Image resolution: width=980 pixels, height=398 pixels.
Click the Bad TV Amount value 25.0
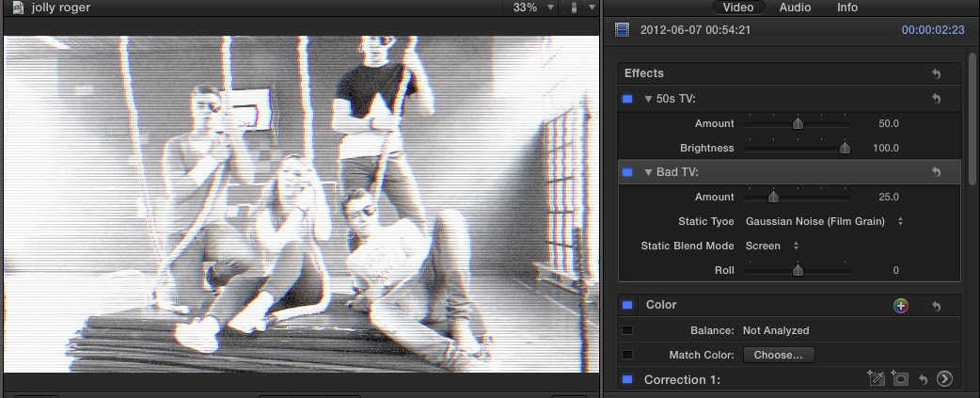point(888,197)
